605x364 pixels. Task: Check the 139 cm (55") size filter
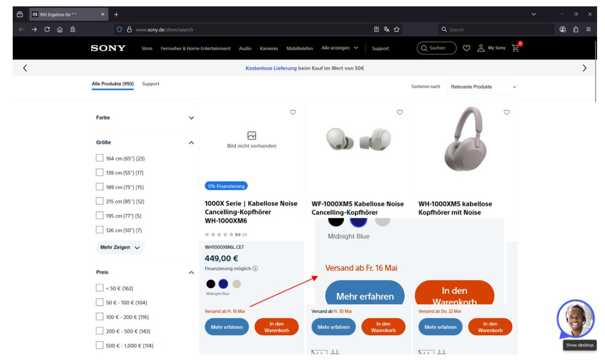pyautogui.click(x=100, y=172)
